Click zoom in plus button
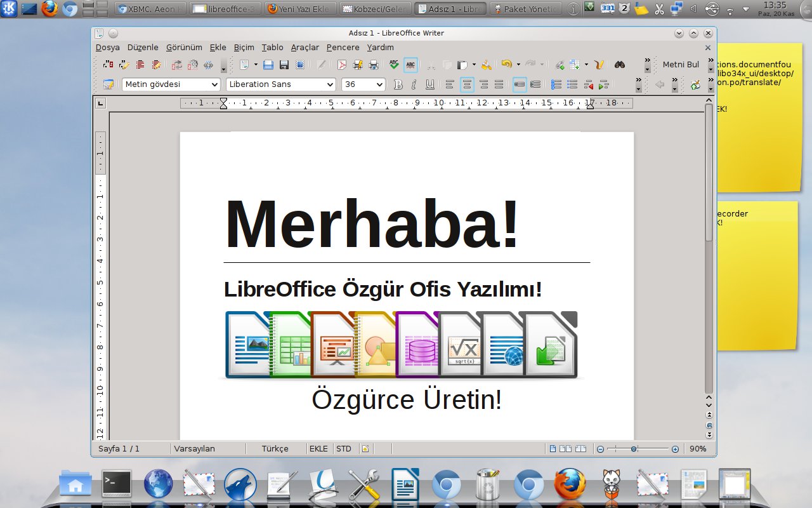The width and height of the screenshot is (812, 508). click(675, 449)
